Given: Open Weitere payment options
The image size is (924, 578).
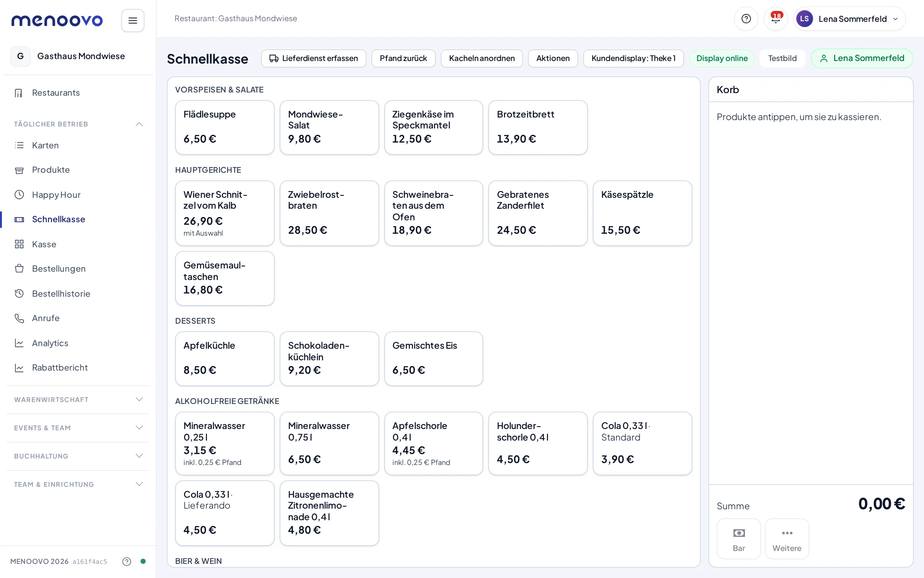Looking at the screenshot, I should point(787,539).
